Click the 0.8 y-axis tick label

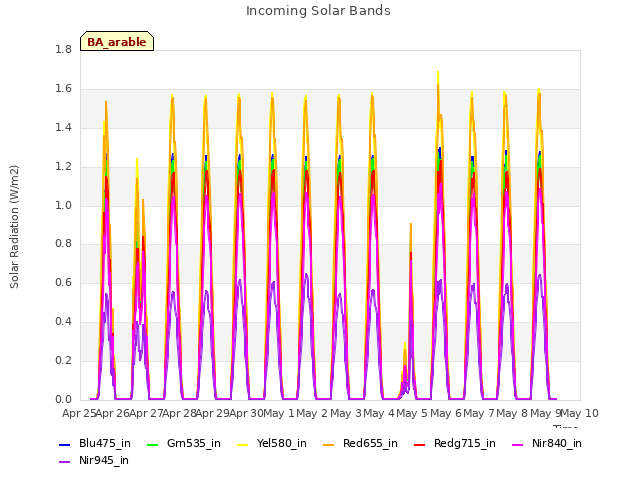tap(63, 243)
